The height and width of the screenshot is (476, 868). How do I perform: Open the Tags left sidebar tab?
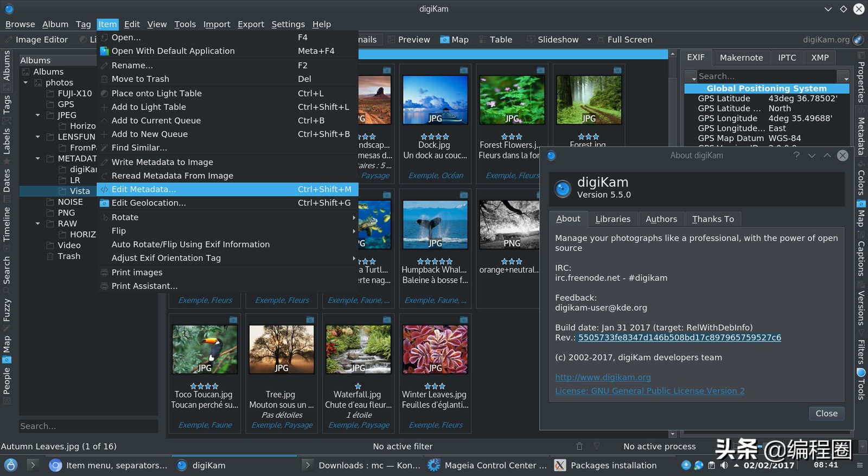coord(7,109)
